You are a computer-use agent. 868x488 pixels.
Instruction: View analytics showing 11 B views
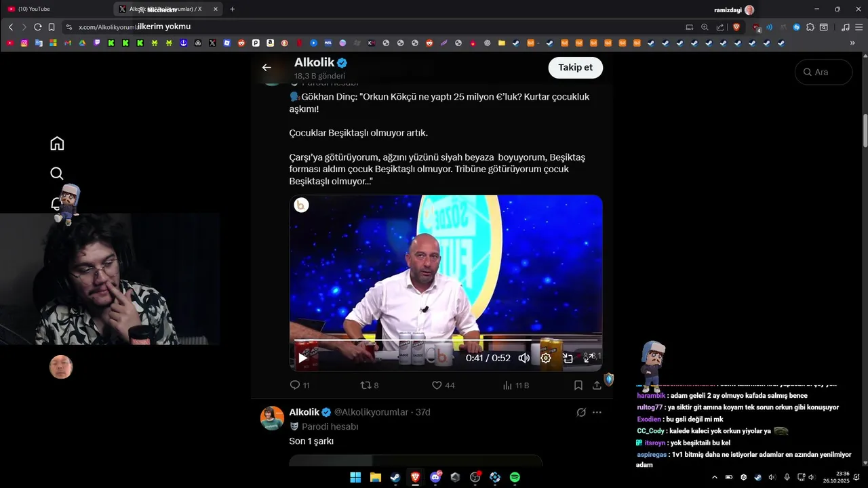coord(515,385)
